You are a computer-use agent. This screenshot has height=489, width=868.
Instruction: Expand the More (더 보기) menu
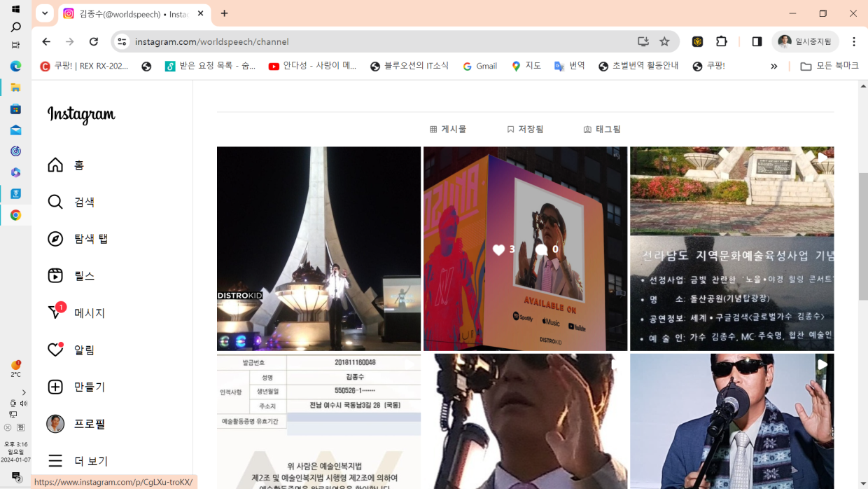click(78, 461)
